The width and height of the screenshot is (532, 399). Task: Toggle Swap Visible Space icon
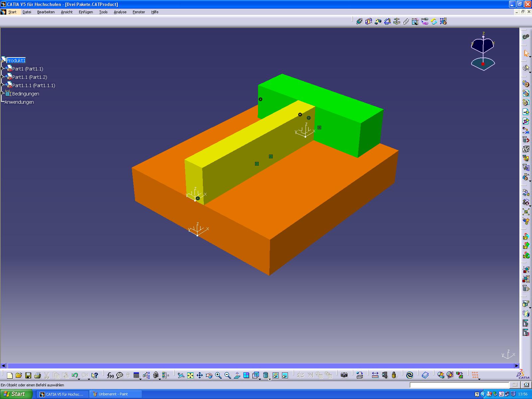point(285,375)
